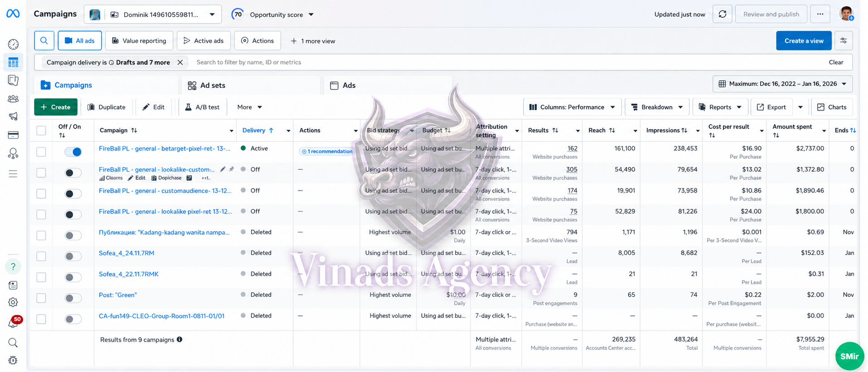Image resolution: width=868 pixels, height=372 pixels.
Task: Click the pencil icon on lookalike-custom row
Action: (x=223, y=169)
